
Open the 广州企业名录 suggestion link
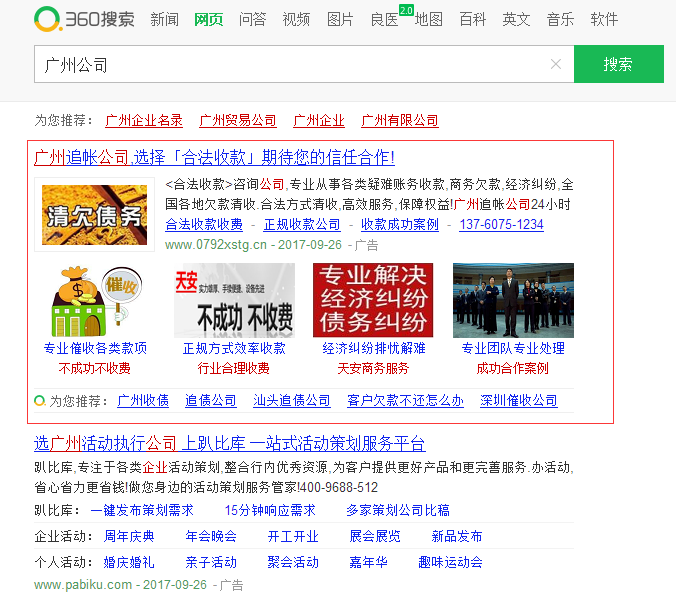coord(144,120)
